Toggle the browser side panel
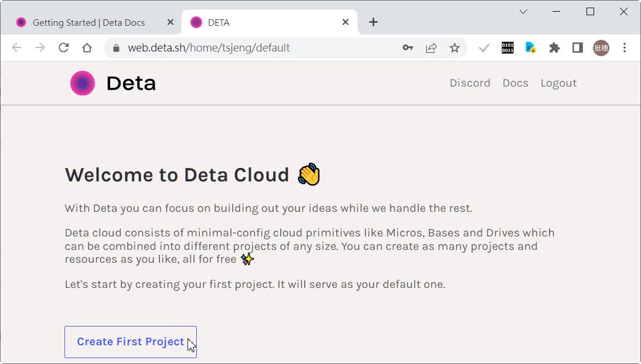This screenshot has width=641, height=364. tap(578, 48)
